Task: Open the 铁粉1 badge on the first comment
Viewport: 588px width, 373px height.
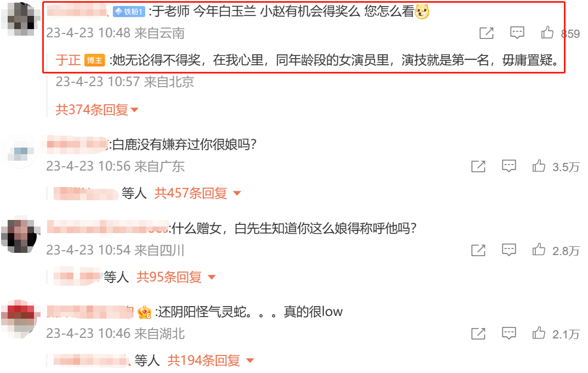Action: click(129, 12)
